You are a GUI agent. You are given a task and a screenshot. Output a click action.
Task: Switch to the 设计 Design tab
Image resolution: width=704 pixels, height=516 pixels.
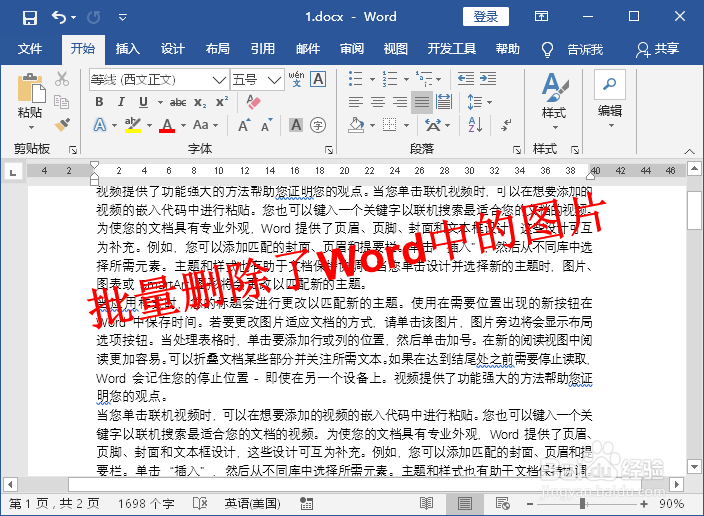pyautogui.click(x=173, y=49)
